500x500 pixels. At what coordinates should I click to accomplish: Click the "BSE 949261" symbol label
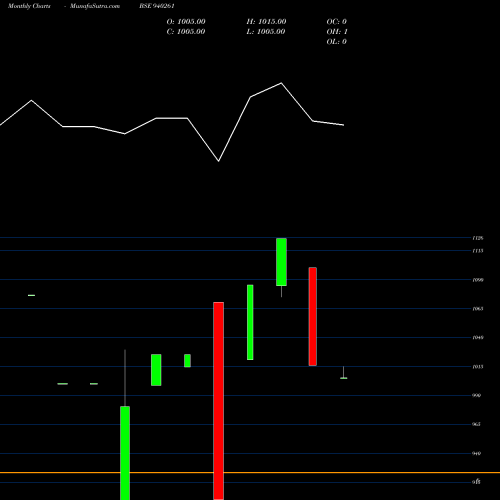tap(157, 6)
